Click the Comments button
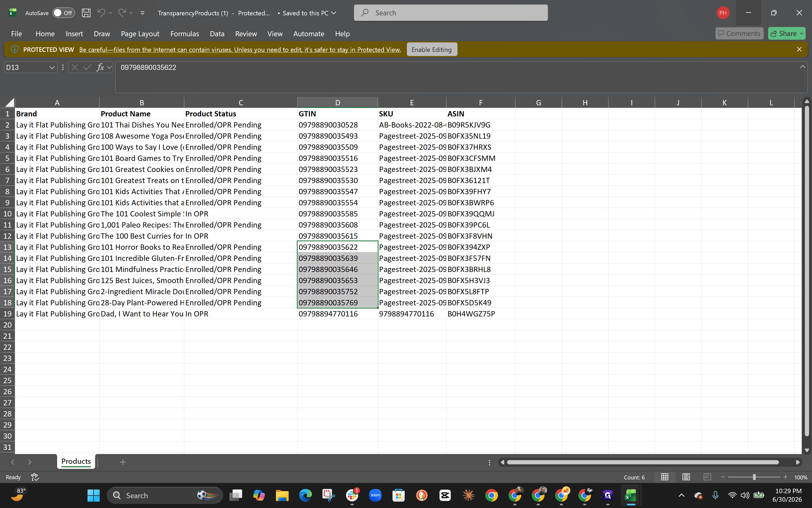 (x=739, y=33)
